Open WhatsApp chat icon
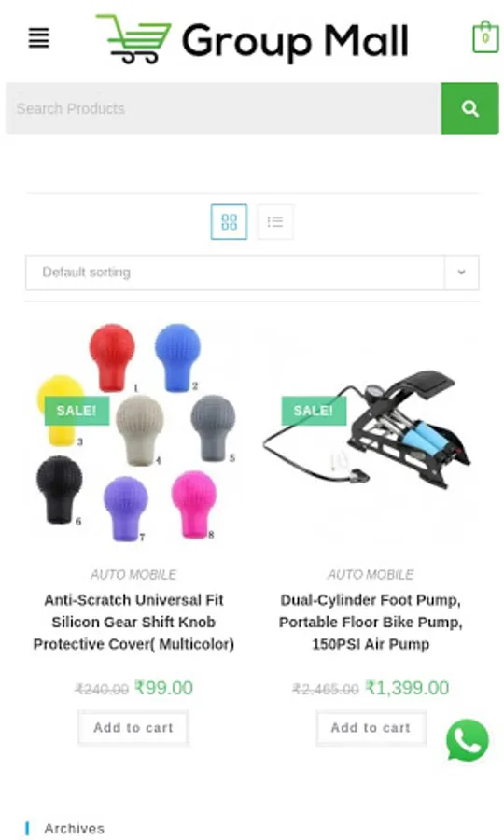This screenshot has width=504, height=840. (467, 740)
